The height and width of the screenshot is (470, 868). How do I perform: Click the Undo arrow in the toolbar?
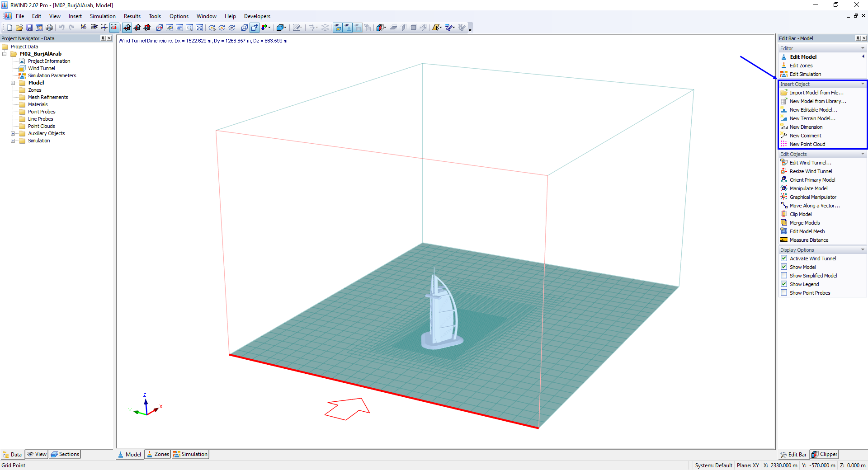(62, 28)
